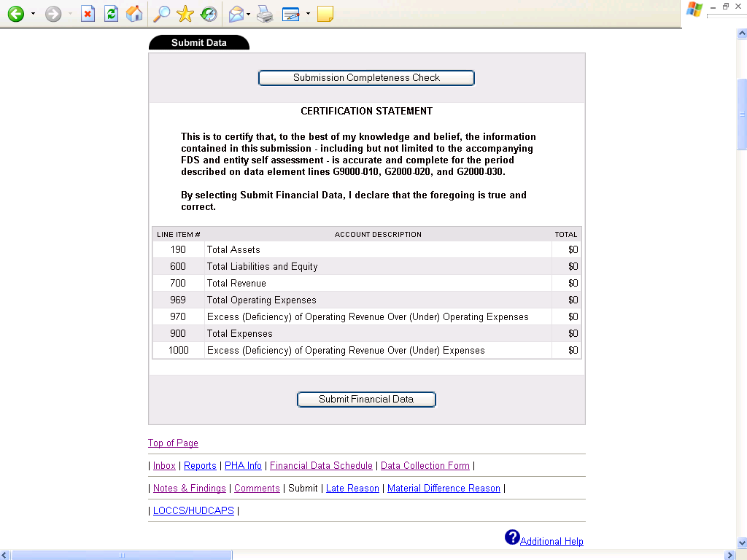
Task: Expand the Edit dropdown arrow
Action: tap(308, 14)
